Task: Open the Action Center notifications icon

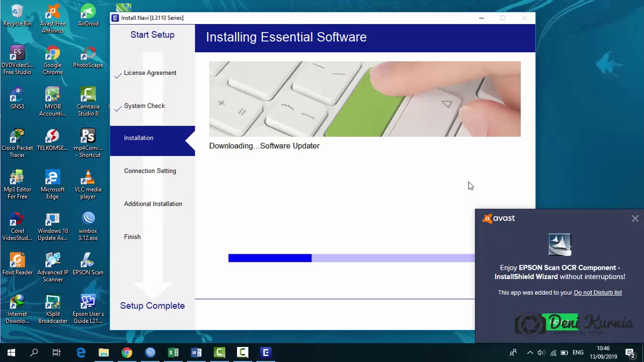Action: pos(630,353)
